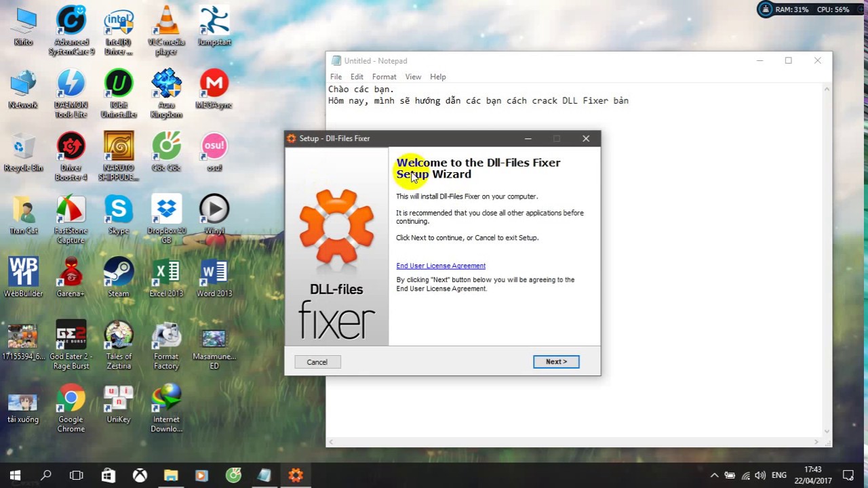Screen dimensions: 868x488
Task: Open the Intel(R) Driver desktop shortcut
Action: pos(119,30)
